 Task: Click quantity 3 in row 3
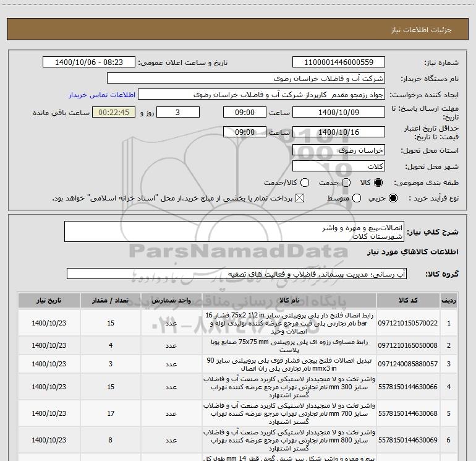pyautogui.click(x=111, y=364)
